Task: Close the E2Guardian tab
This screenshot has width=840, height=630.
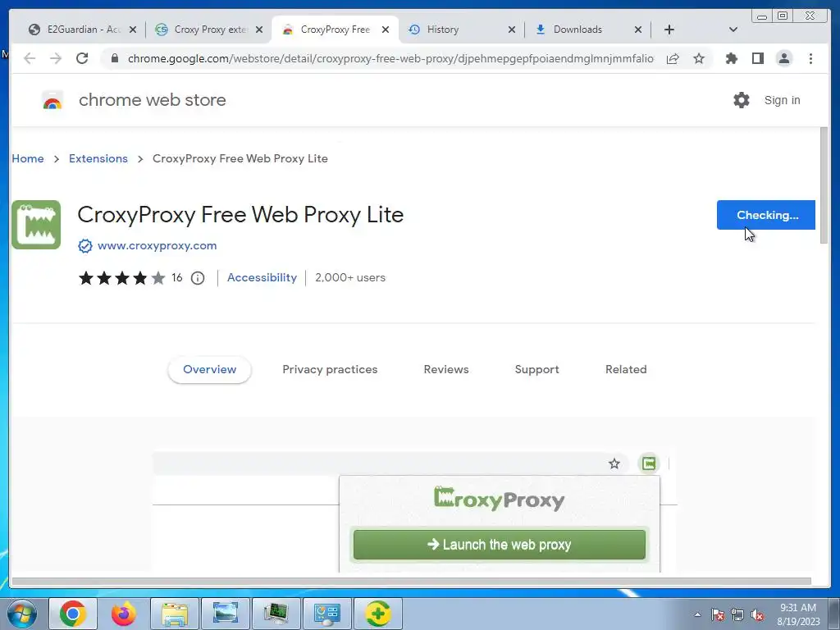Action: [133, 30]
